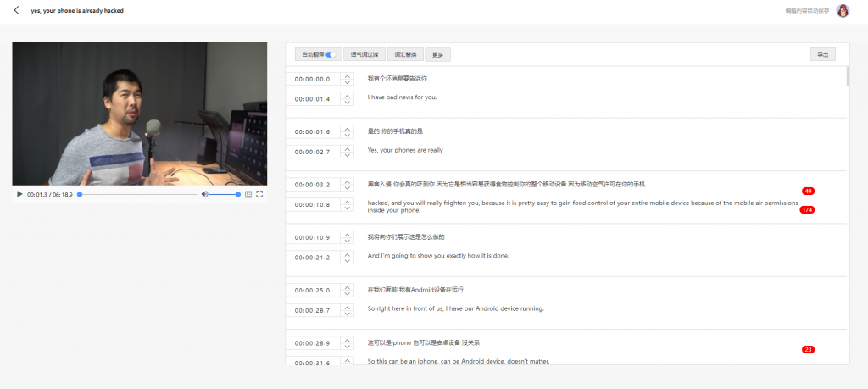Toggle the 自动翻译 auto-translate switch
The image size is (868, 389).
point(331,54)
